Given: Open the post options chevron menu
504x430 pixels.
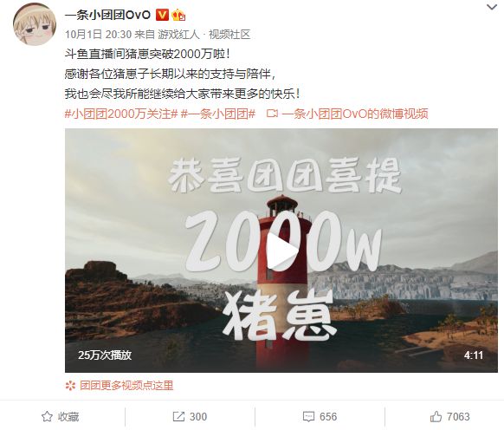Looking at the screenshot, I should click(492, 7).
